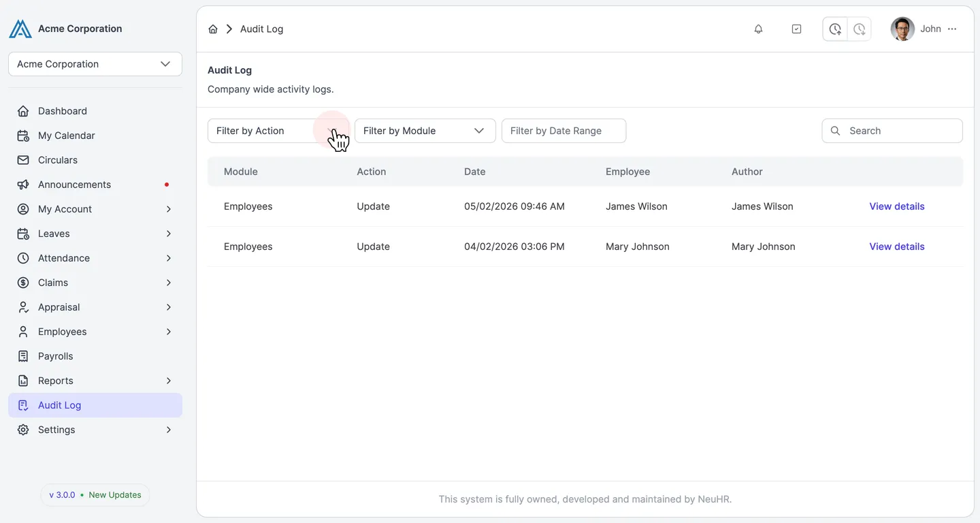Image resolution: width=980 pixels, height=523 pixels.
Task: Open Announcements menu item
Action: pyautogui.click(x=95, y=185)
